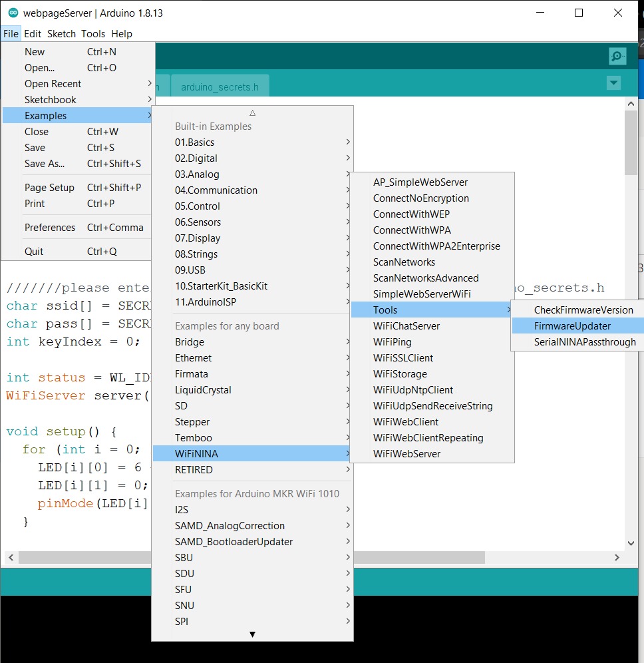Open Ethernet library examples
644x663 pixels.
point(252,358)
